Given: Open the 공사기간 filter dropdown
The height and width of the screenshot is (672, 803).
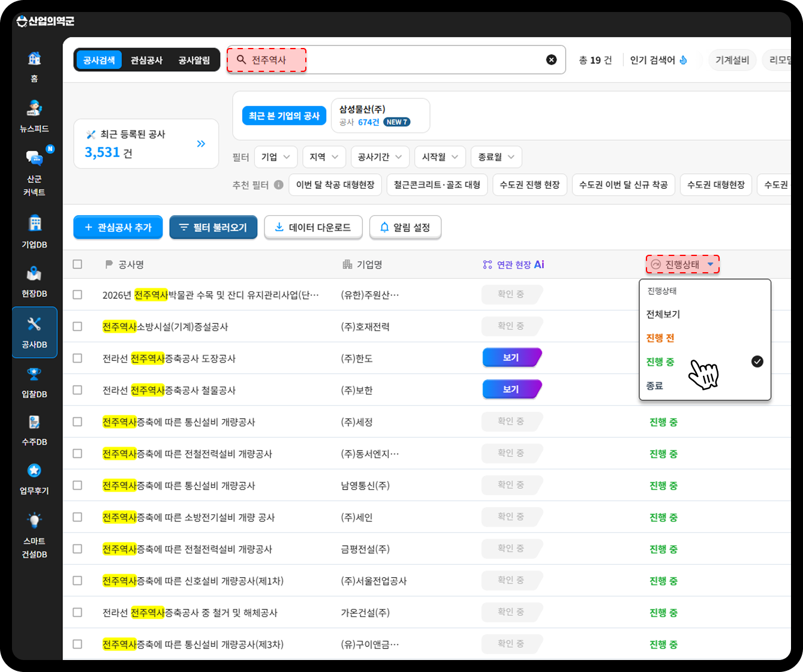Looking at the screenshot, I should click(x=380, y=157).
